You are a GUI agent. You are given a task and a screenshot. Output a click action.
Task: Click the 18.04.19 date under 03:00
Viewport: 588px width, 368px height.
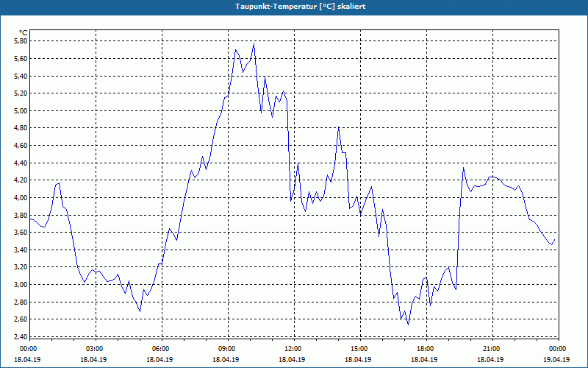tap(93, 359)
